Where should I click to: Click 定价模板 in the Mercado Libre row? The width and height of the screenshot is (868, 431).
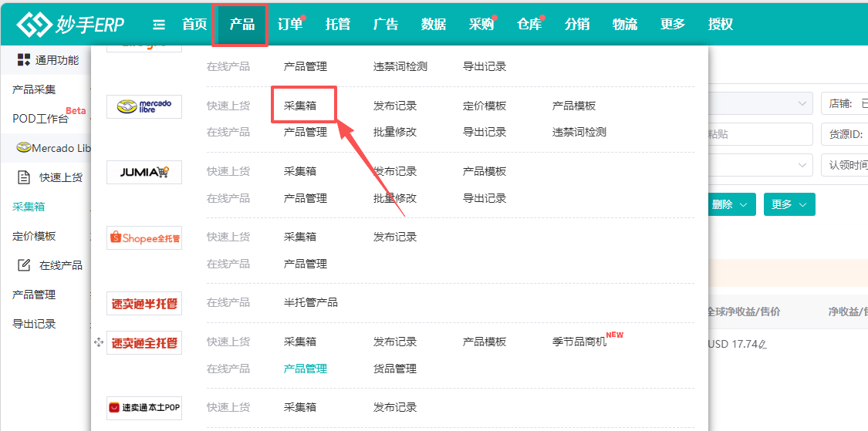point(485,106)
